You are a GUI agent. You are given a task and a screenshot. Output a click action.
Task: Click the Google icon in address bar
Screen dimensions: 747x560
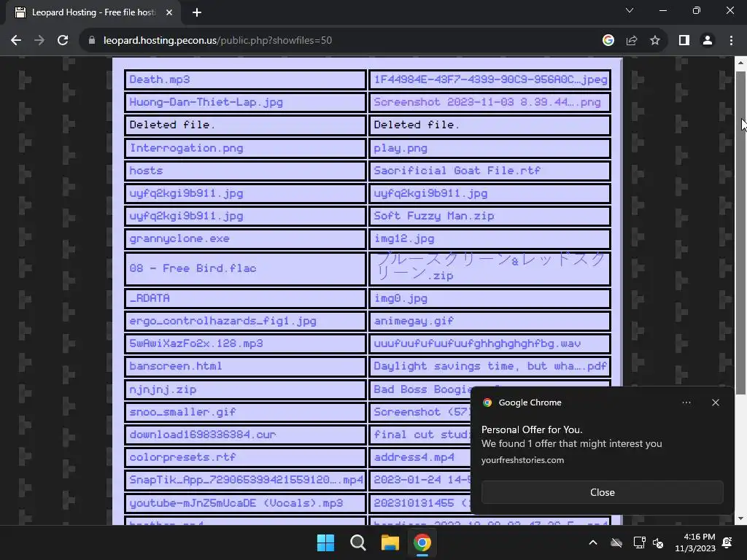pos(608,41)
